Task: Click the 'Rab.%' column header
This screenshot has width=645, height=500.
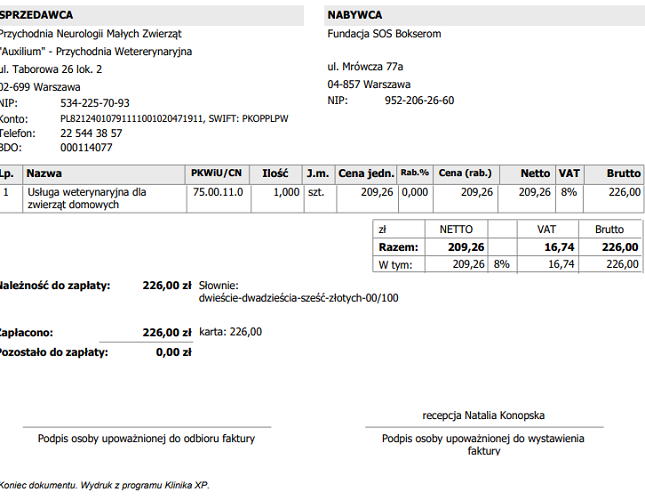Action: pyautogui.click(x=415, y=173)
